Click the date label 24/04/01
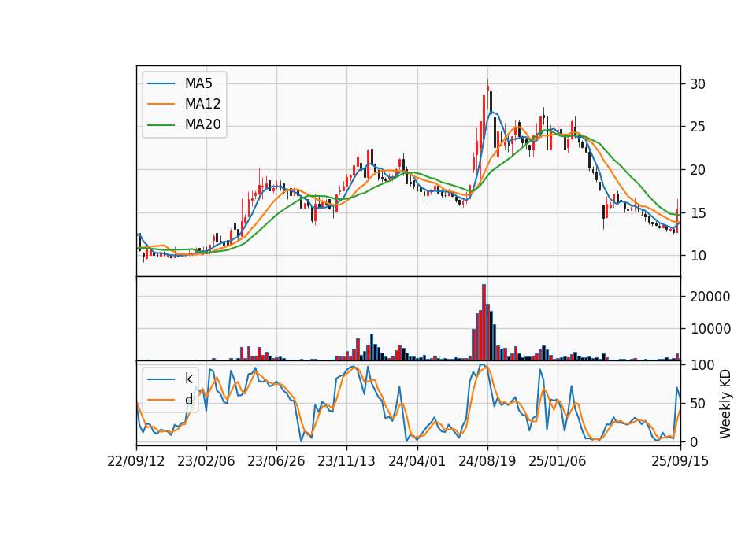Image resolution: width=756 pixels, height=543 pixels. point(417,462)
